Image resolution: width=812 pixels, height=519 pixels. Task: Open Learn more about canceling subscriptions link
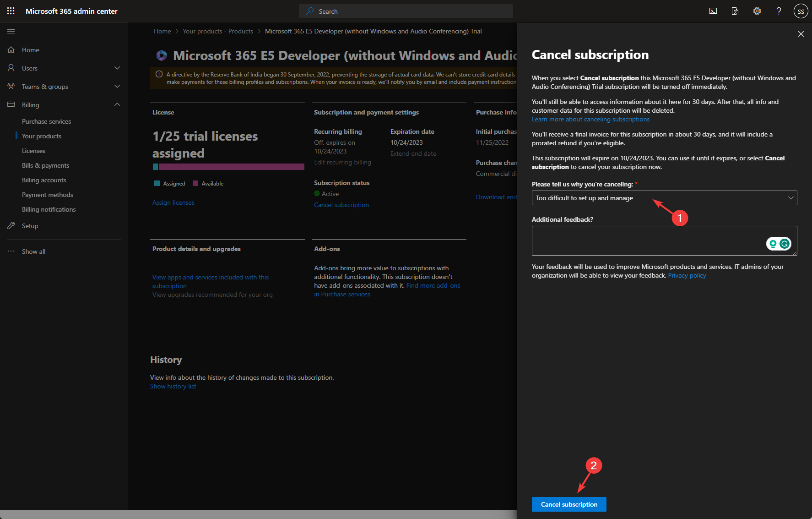590,119
